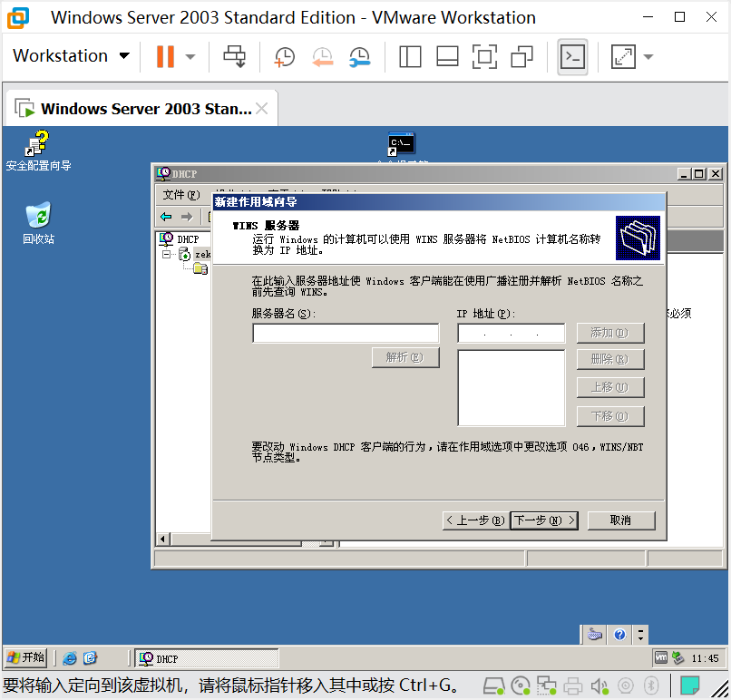Pause the virtual machine

point(165,56)
